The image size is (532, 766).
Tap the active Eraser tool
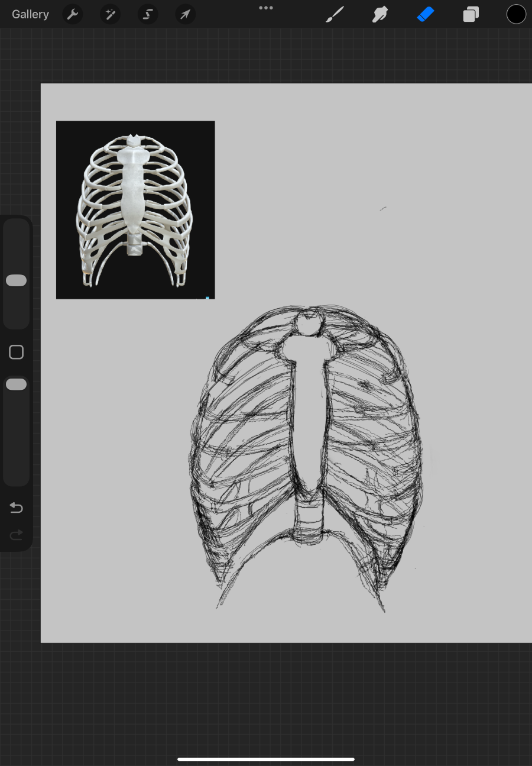pyautogui.click(x=426, y=14)
